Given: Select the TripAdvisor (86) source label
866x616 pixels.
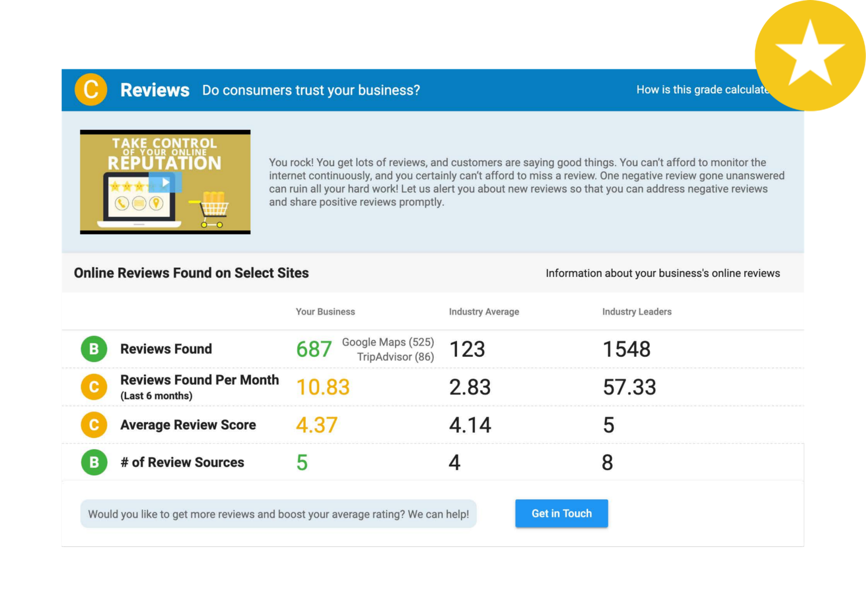Looking at the screenshot, I should pyautogui.click(x=396, y=357).
